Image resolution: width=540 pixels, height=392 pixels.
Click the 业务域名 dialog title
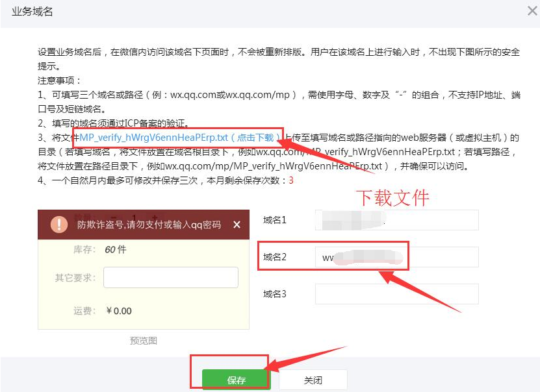click(32, 12)
